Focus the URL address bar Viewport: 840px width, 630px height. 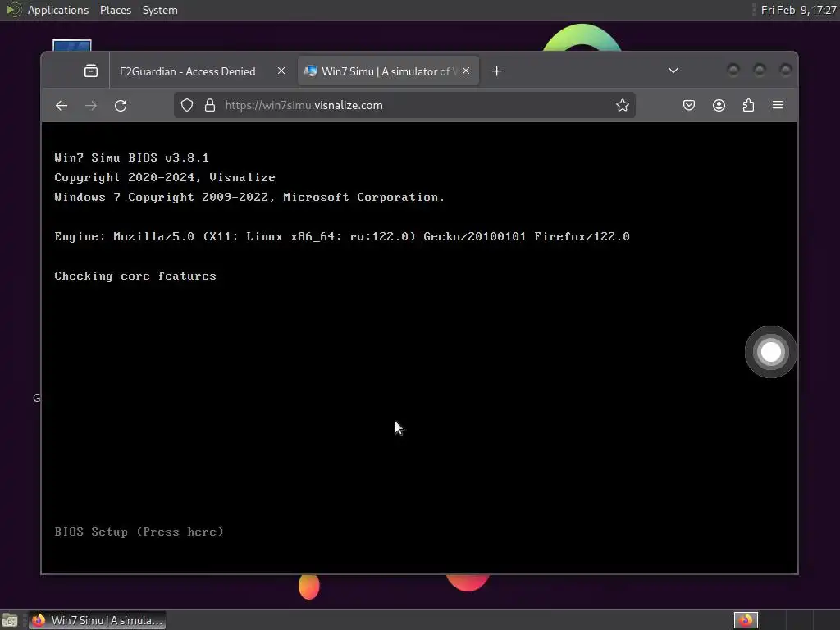point(404,105)
